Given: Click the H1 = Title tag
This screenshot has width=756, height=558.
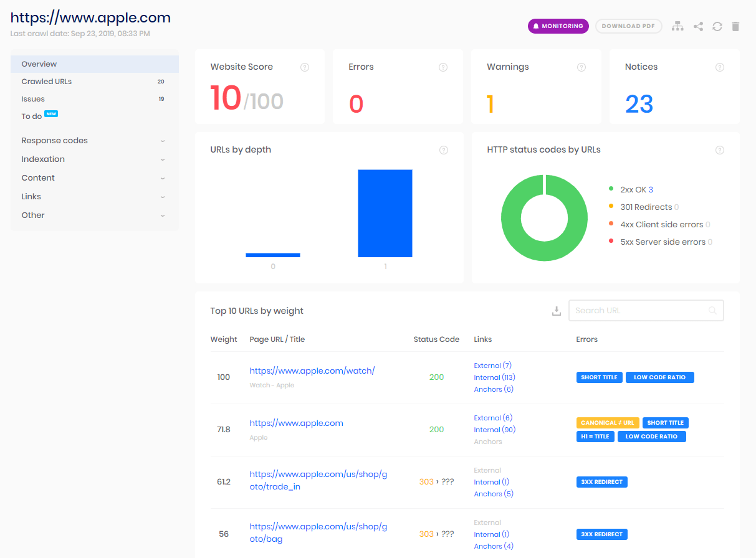Looking at the screenshot, I should (595, 437).
